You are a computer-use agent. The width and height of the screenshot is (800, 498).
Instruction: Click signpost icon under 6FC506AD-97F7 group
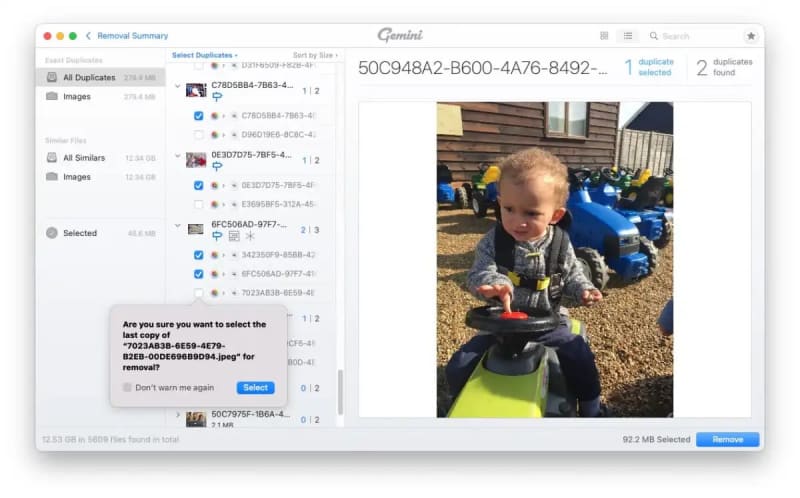[217, 236]
